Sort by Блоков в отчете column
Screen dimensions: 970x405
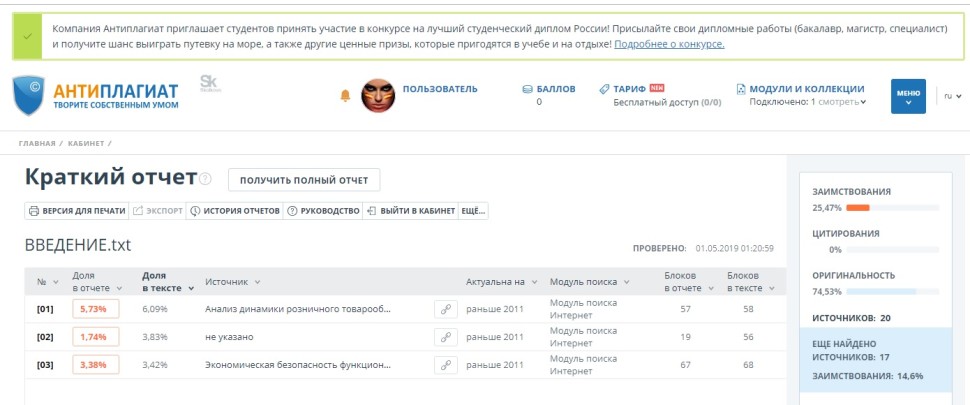(689, 282)
